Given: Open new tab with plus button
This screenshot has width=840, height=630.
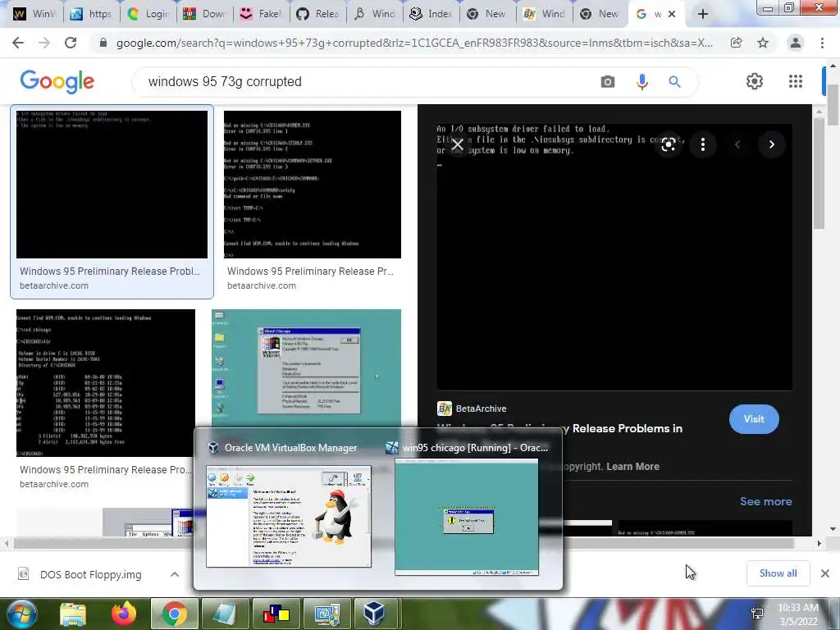Looking at the screenshot, I should pos(703,15).
